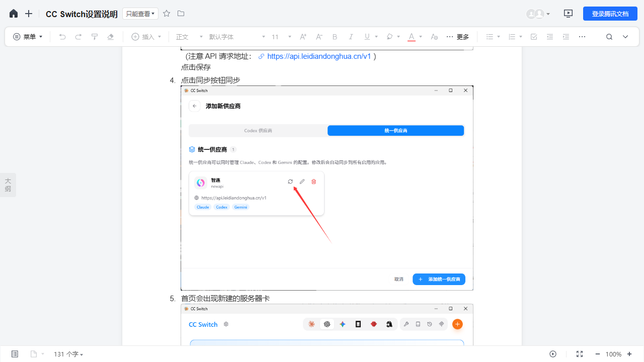Enter fullscreen mode
The height and width of the screenshot is (362, 644).
pos(580,354)
